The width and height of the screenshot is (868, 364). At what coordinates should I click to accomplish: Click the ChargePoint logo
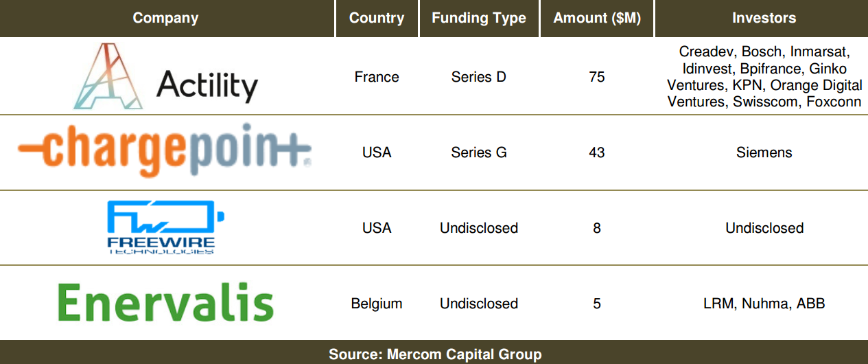click(165, 152)
